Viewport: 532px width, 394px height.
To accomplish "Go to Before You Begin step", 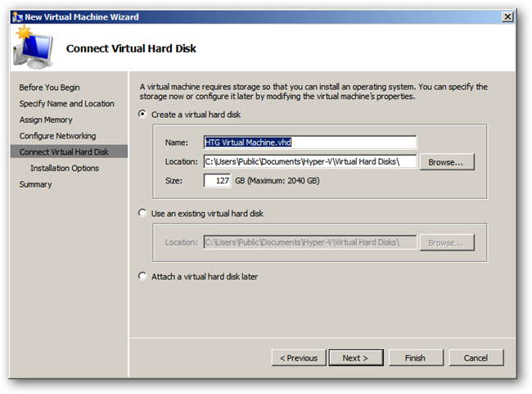I will pyautogui.click(x=50, y=88).
